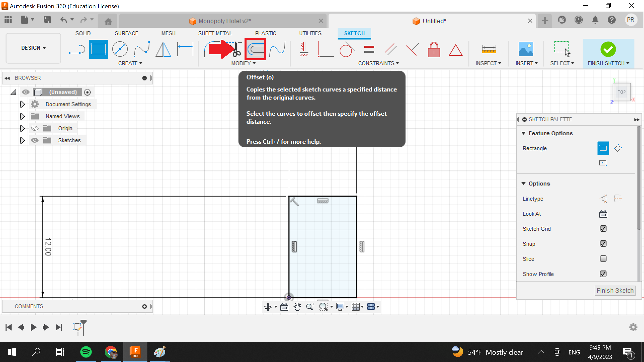Apply the Fix/UnFix lock constraint
The width and height of the screenshot is (644, 362).
pos(434,50)
